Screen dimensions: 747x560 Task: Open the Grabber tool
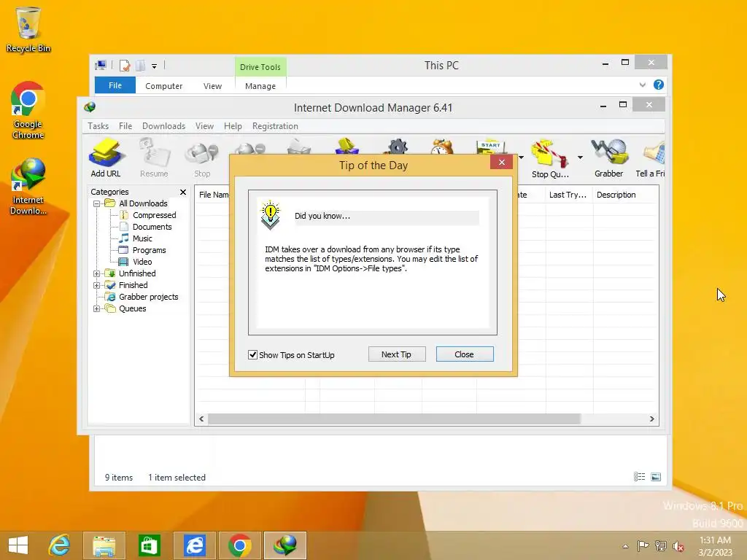[x=608, y=158]
